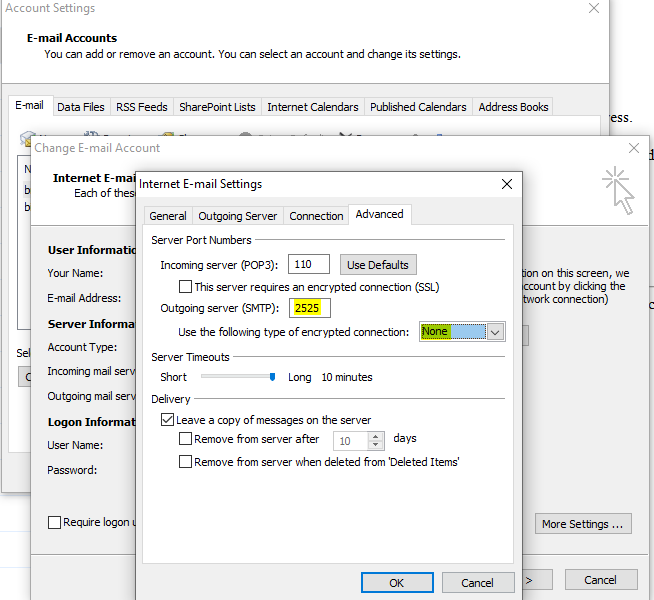
Task: Open the Connection tab
Action: click(316, 216)
